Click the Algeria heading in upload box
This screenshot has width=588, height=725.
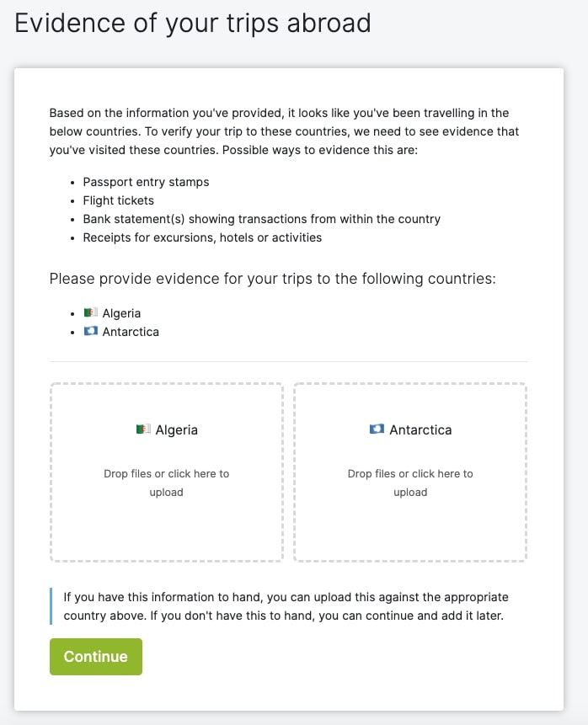176,430
